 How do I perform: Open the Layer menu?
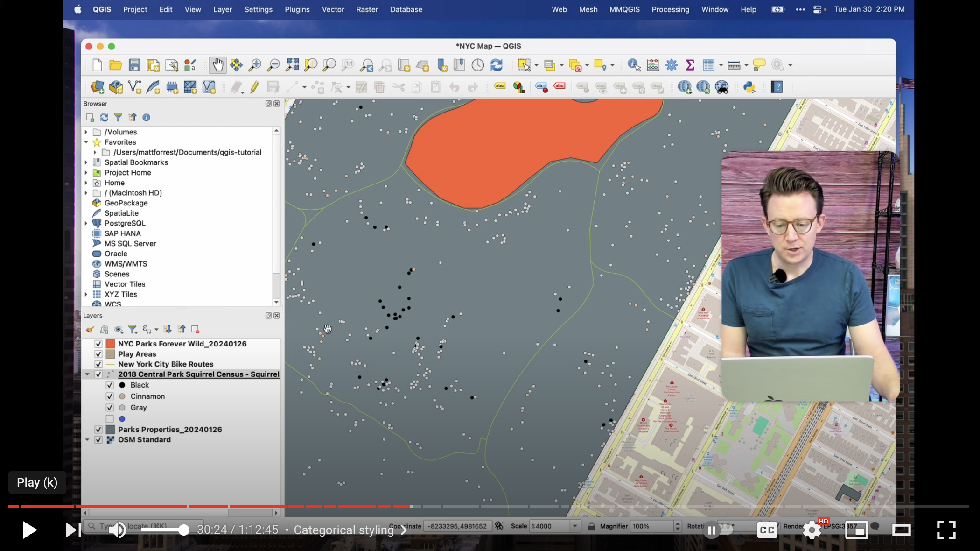tap(223, 9)
